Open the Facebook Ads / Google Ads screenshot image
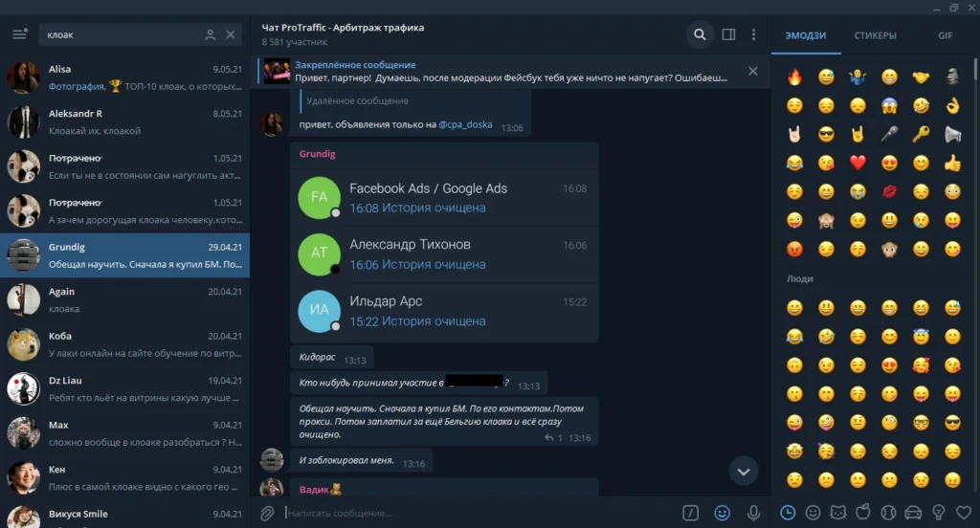 click(444, 255)
